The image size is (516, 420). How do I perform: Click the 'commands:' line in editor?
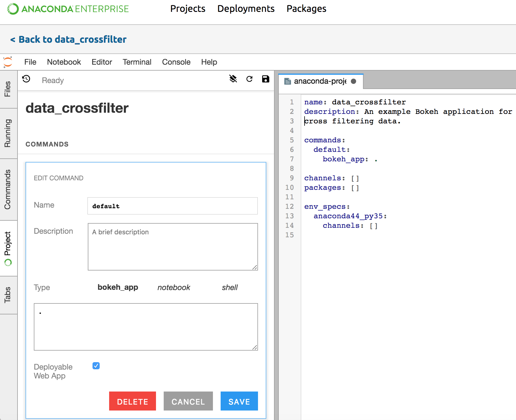tap(325, 140)
